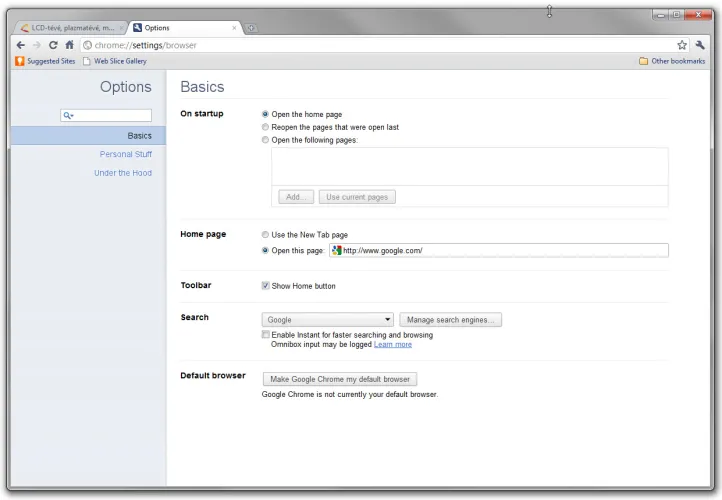Select 'Open the home page' on startup
The height and width of the screenshot is (500, 722).
click(265, 114)
